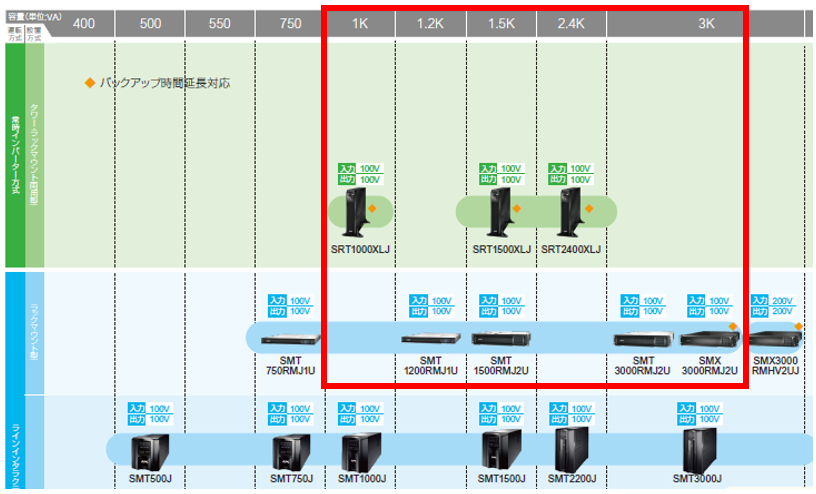Click the 200V voltage badge above SMX3000RMHV2UJ

tap(773, 306)
